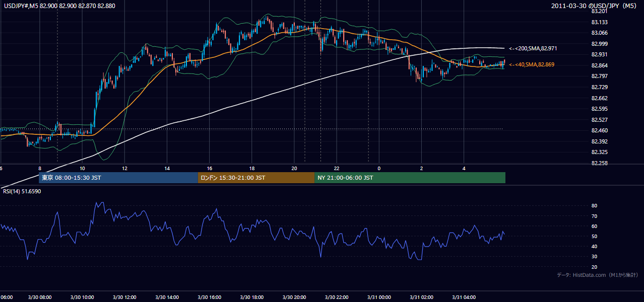Click the 82.460 price axis label
Image resolution: width=644 pixels, height=302 pixels.
point(599,130)
